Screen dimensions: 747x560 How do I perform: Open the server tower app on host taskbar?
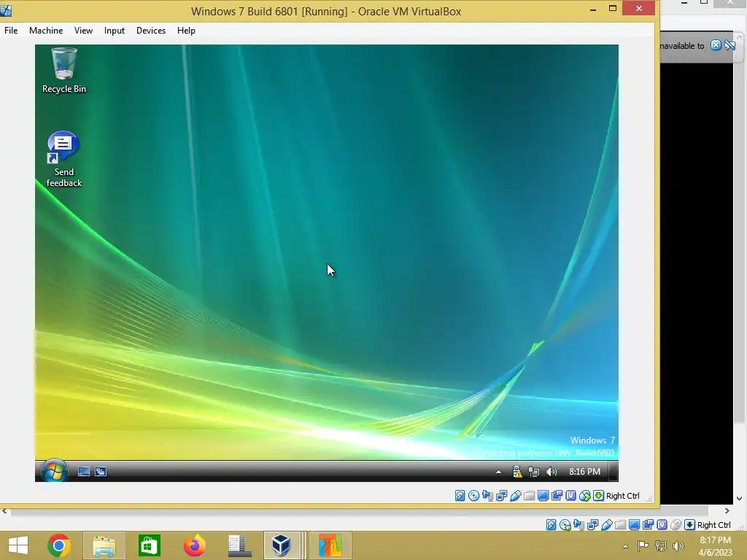click(239, 545)
